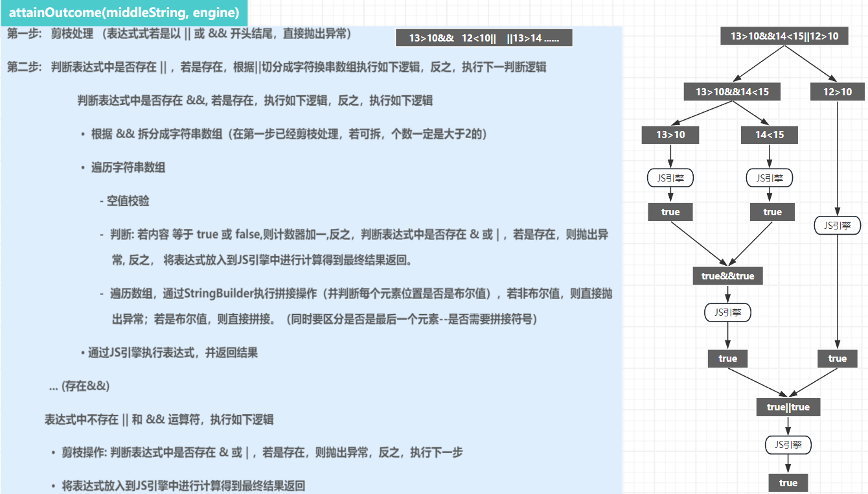
Task: Click the '... (存在&&)' line
Action: tap(79, 386)
